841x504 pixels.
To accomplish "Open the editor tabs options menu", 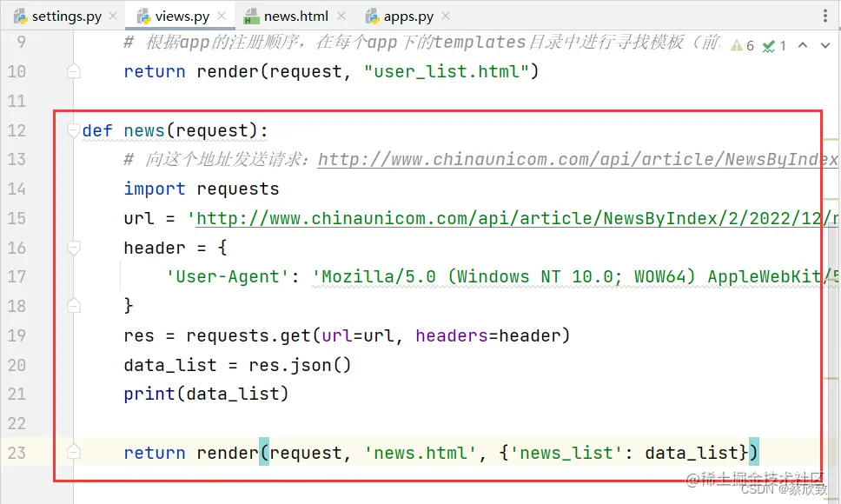I will 824,16.
